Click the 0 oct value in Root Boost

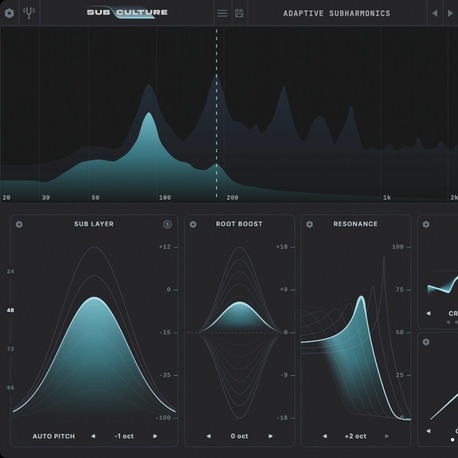239,436
